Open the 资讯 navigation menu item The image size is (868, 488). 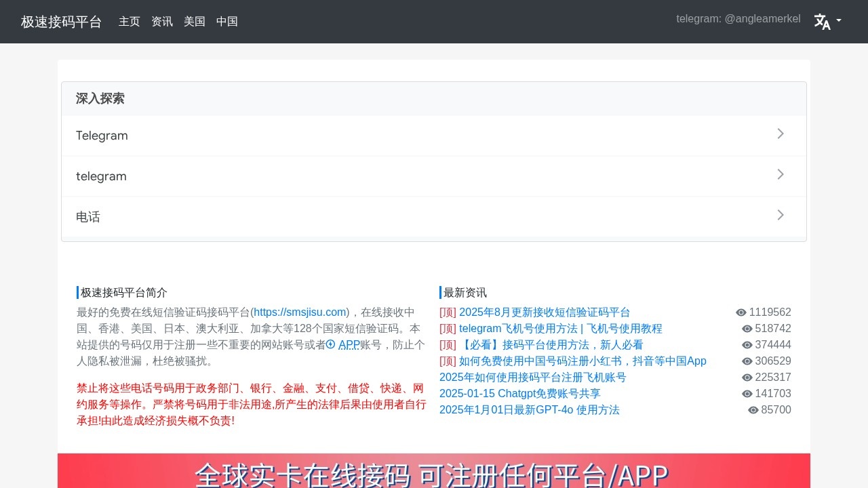[162, 22]
